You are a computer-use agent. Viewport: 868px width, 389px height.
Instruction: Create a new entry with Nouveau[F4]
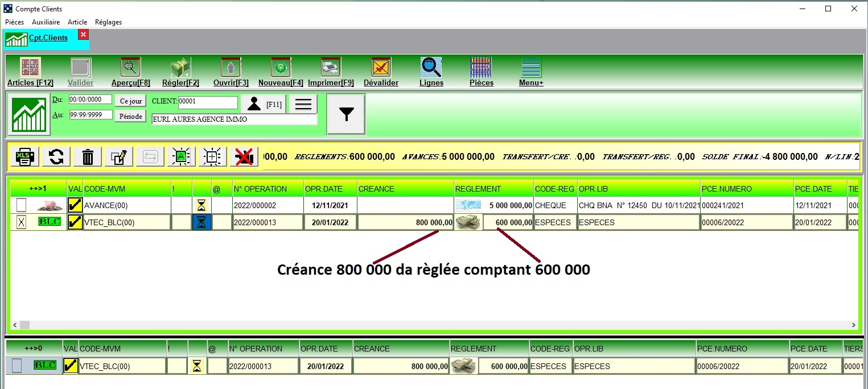pyautogui.click(x=279, y=68)
